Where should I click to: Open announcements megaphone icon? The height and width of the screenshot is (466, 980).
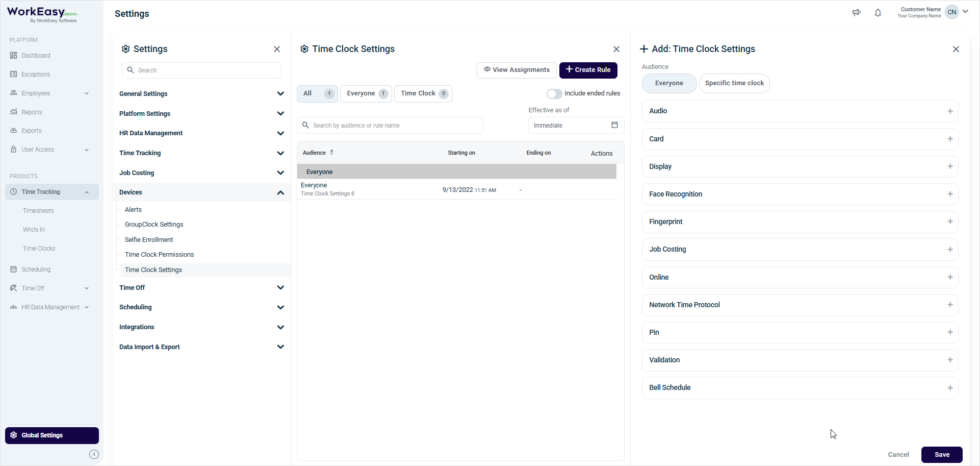(x=856, y=13)
